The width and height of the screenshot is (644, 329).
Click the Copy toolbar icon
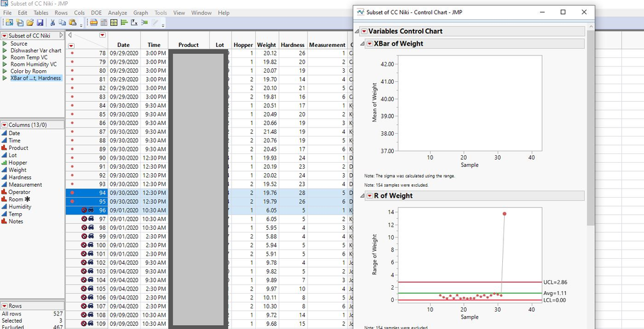click(x=63, y=23)
